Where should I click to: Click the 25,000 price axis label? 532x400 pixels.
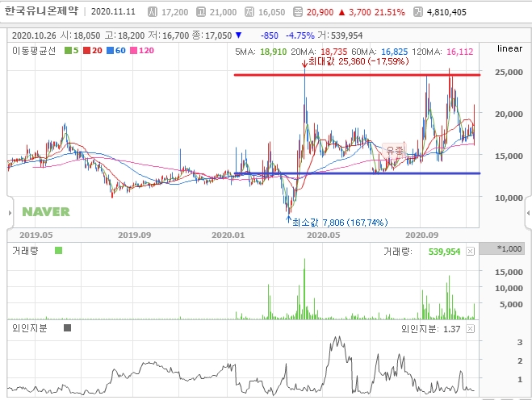coord(509,73)
